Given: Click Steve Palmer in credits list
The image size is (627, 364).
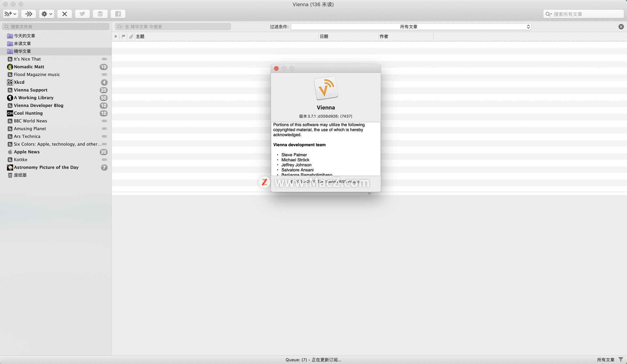Looking at the screenshot, I should pos(294,155).
